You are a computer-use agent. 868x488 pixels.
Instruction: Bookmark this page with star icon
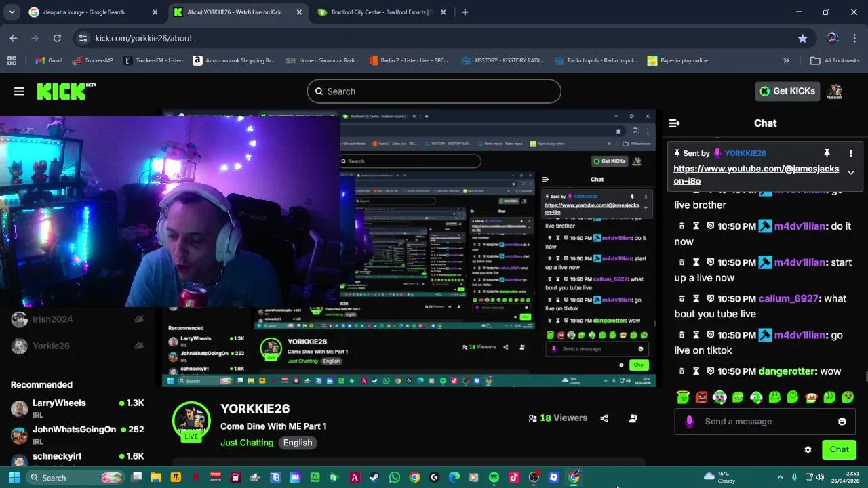click(802, 39)
